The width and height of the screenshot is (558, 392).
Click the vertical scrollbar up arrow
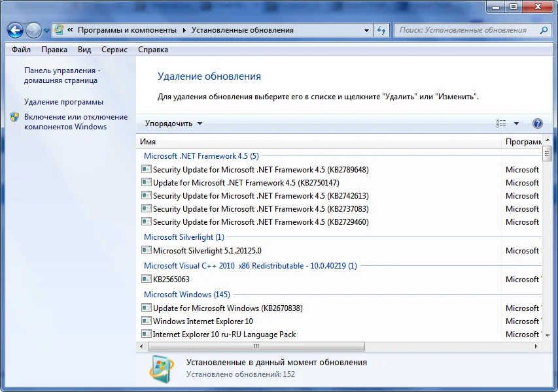(548, 140)
